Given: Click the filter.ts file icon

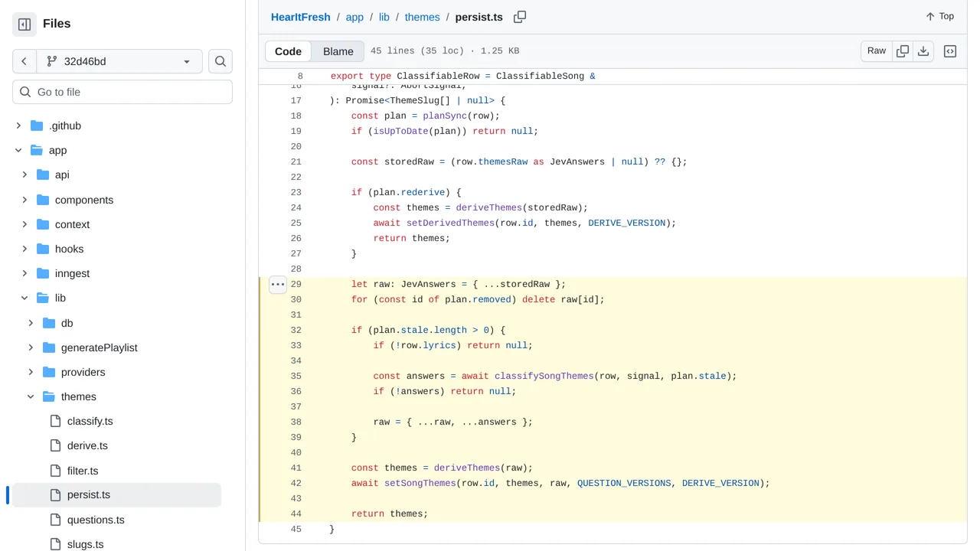Looking at the screenshot, I should (x=55, y=471).
